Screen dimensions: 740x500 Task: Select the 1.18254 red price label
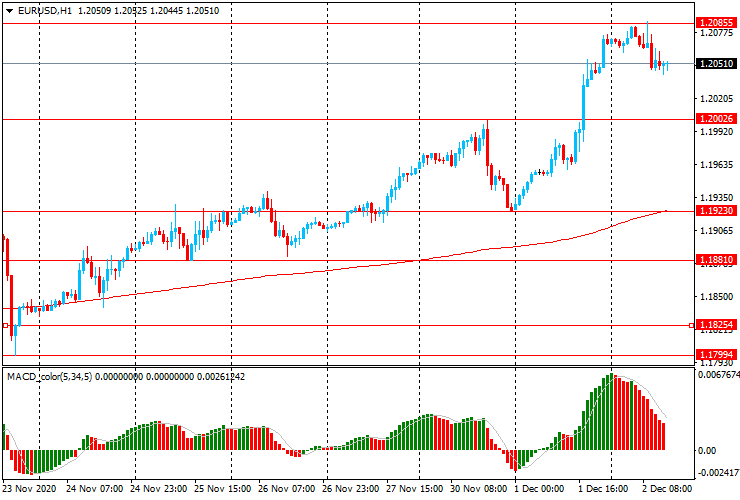pyautogui.click(x=716, y=325)
